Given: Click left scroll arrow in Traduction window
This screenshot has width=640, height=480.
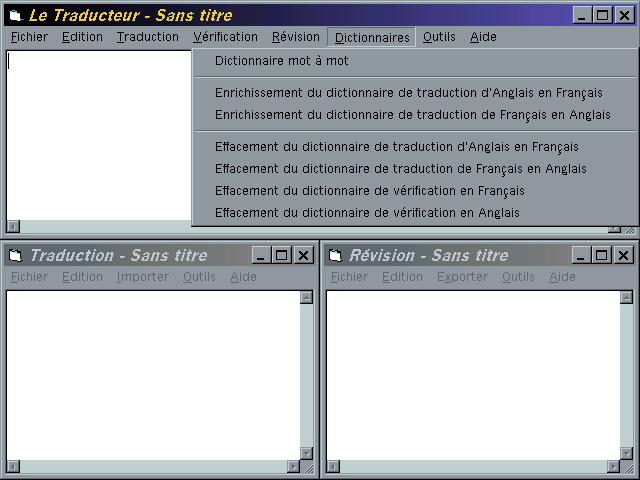Looking at the screenshot, I should (x=13, y=466).
